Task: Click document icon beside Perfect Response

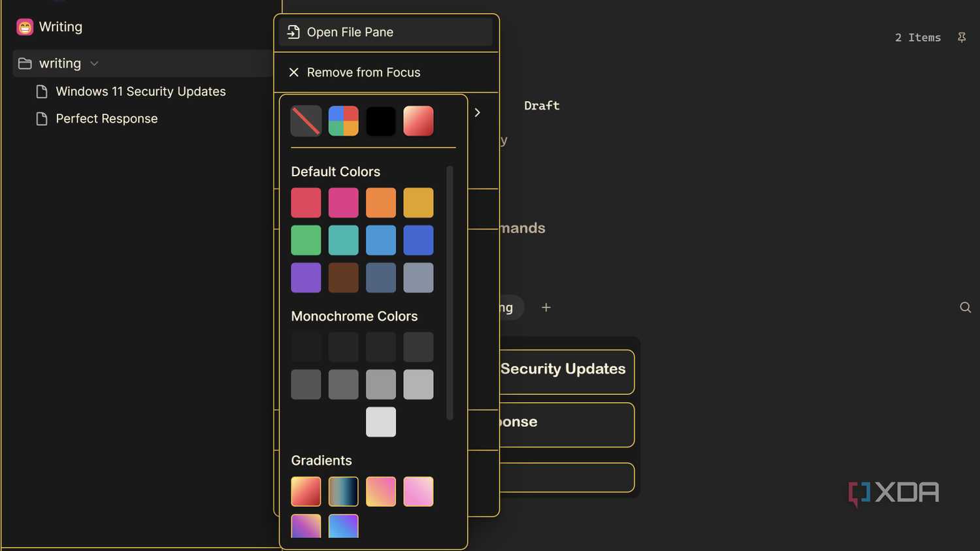Action: coord(42,119)
